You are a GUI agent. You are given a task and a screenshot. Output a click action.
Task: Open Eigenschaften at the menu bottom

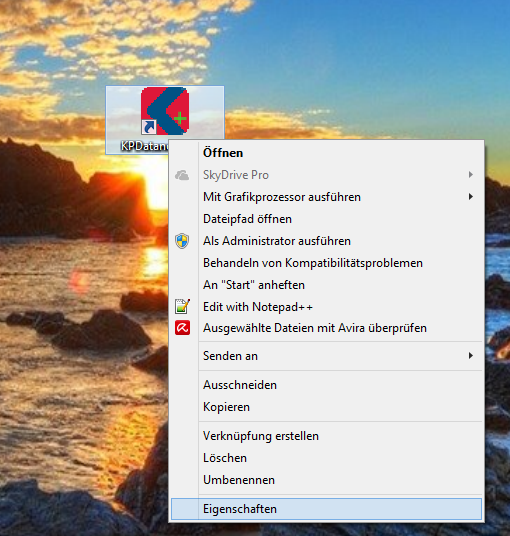(326, 509)
